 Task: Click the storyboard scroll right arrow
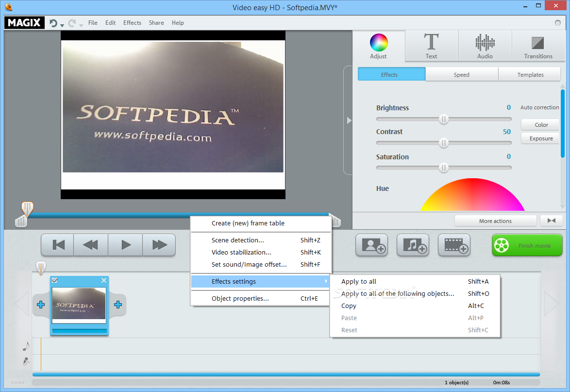pos(551,304)
